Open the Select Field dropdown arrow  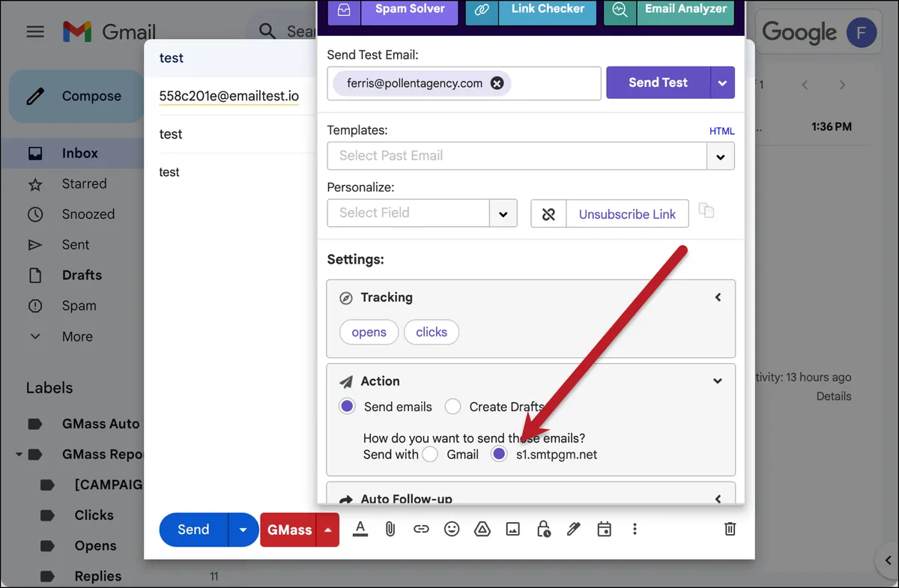pyautogui.click(x=503, y=213)
